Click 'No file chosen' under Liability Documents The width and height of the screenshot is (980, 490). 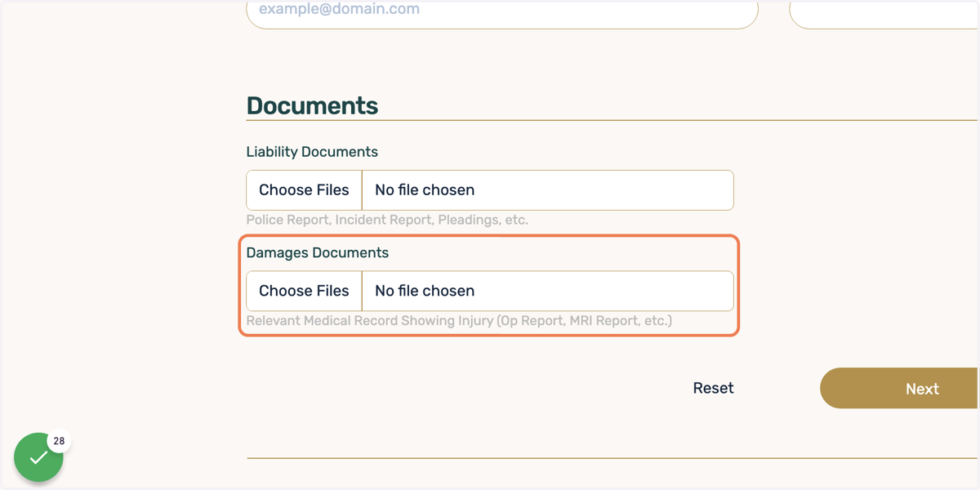pos(425,190)
